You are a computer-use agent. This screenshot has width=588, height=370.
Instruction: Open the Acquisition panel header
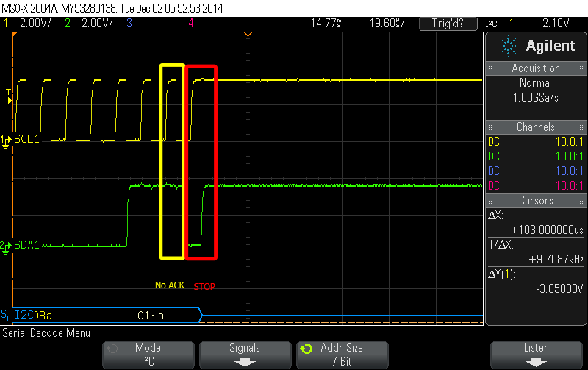click(536, 68)
